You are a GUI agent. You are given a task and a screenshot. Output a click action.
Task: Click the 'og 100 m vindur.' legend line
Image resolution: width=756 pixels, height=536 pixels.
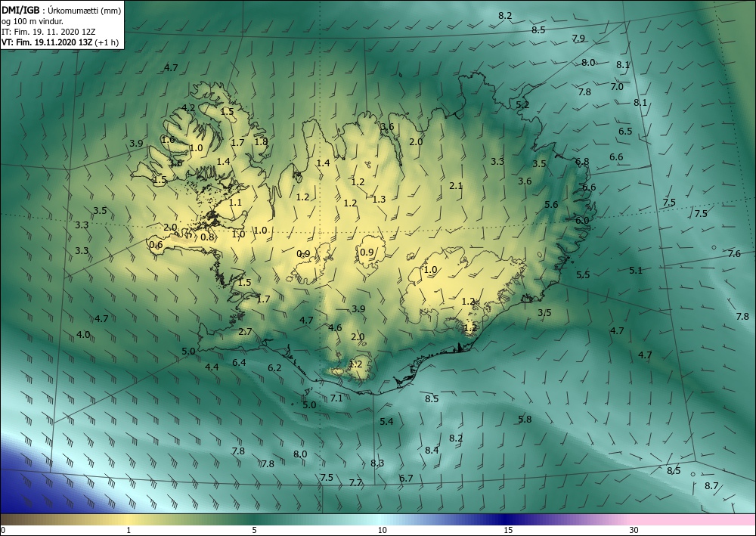click(33, 21)
